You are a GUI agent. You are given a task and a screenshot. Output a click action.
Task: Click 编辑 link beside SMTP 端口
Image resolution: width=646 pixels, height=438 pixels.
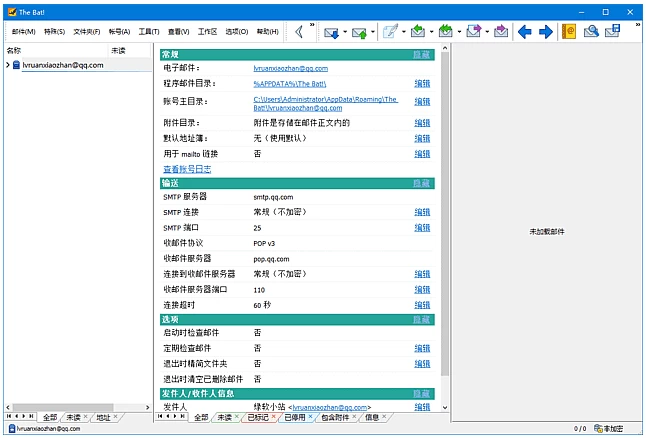(422, 228)
